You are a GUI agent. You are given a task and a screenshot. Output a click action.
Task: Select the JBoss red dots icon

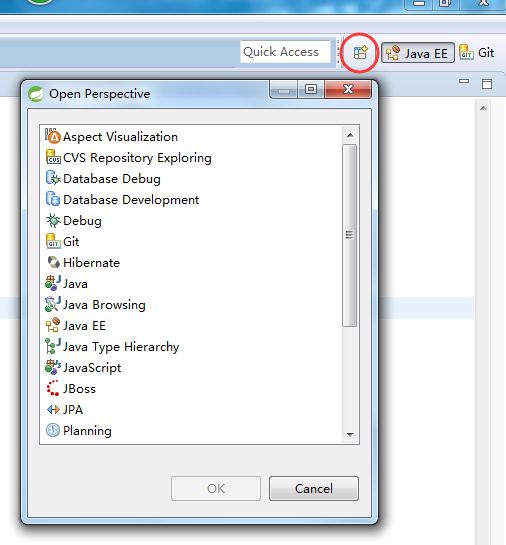[x=53, y=388]
